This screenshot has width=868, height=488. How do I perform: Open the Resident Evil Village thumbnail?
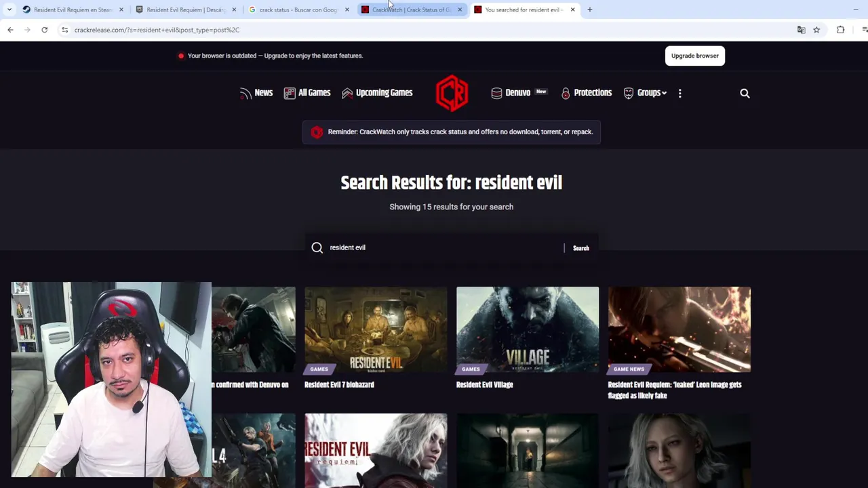pos(528,329)
